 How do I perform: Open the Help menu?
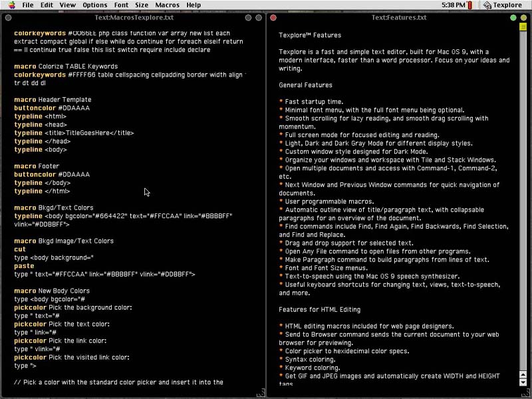[x=194, y=5]
